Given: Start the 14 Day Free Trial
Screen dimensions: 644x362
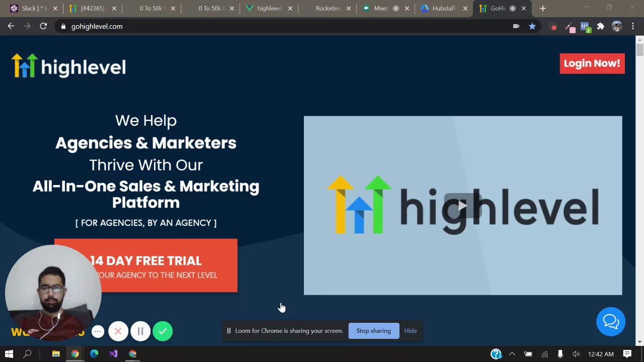Looking at the screenshot, I should coord(146,265).
